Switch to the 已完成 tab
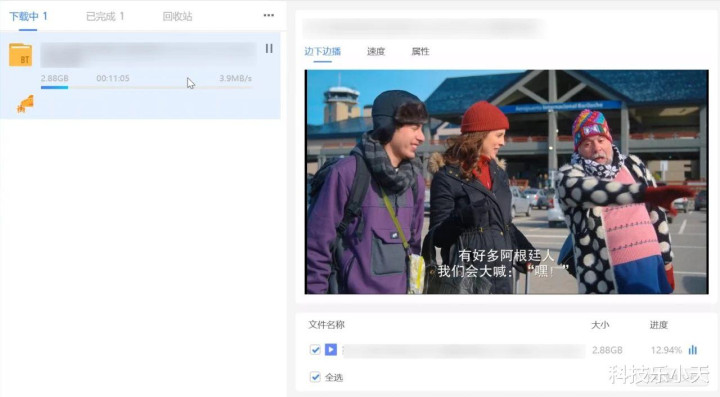 tap(105, 17)
